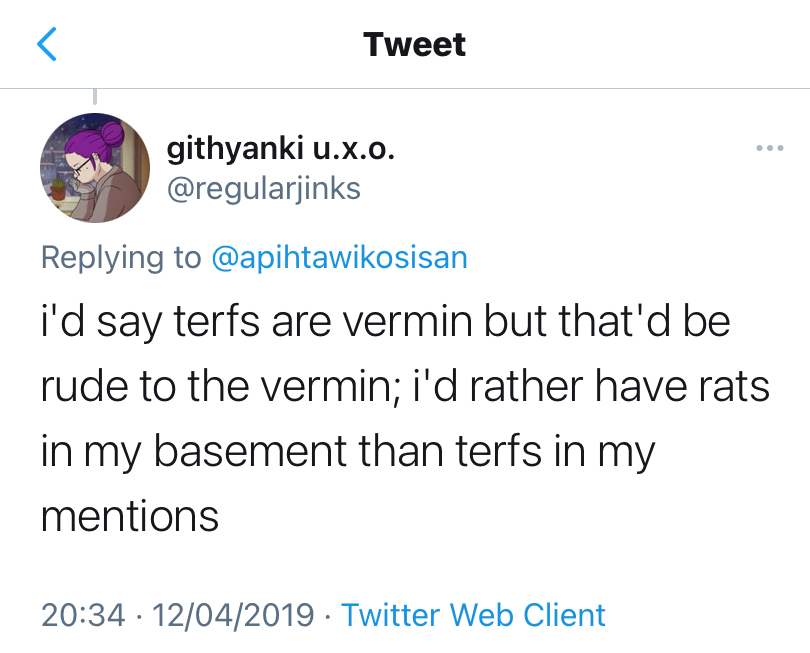Click the blank area below the ellipsis icon

pyautogui.click(x=769, y=210)
